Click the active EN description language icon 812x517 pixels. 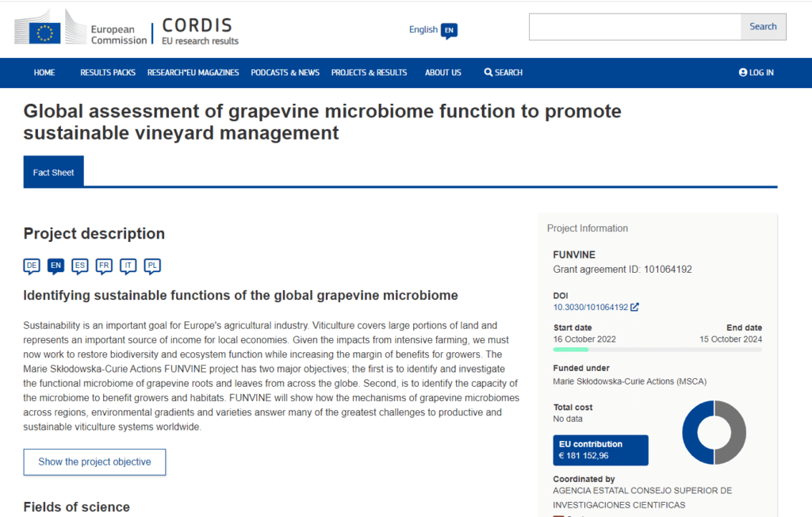[56, 266]
